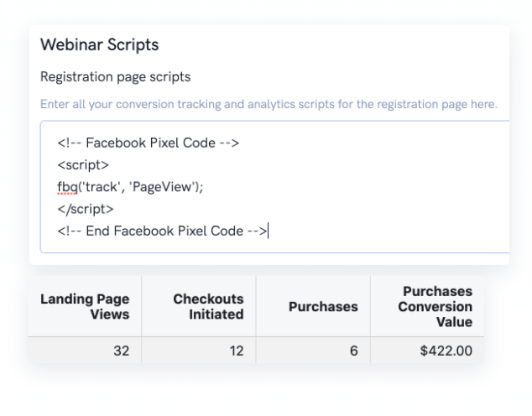The height and width of the screenshot is (416, 532).
Task: Click the 'Purchases Conversion Value' column header
Action: pos(435,307)
